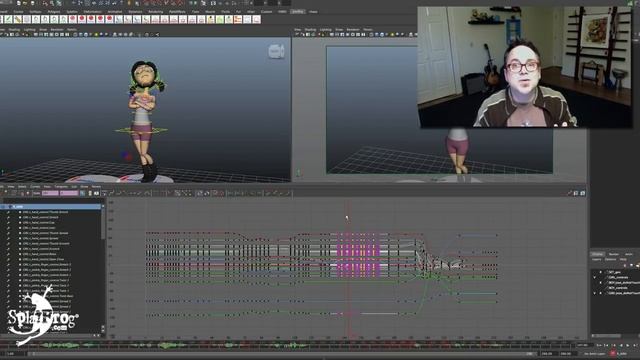Open the No Anim Layer dropdown
This screenshot has height=360, width=640.
594,353
